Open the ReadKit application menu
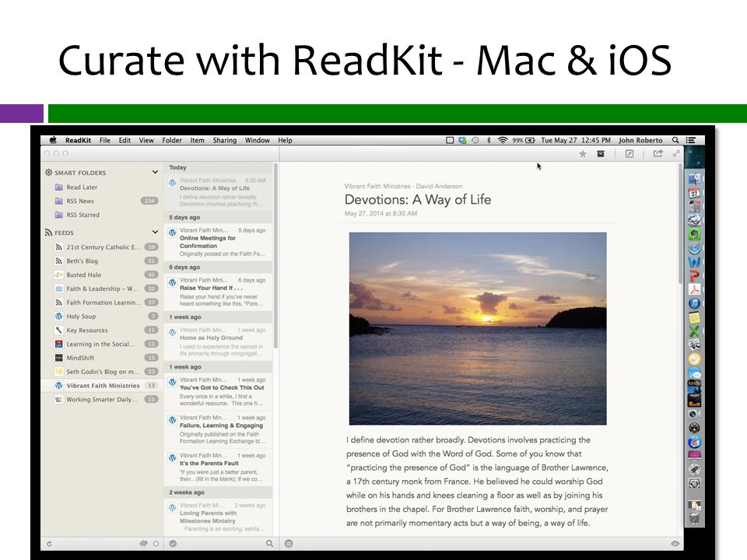747x560 pixels. point(78,140)
